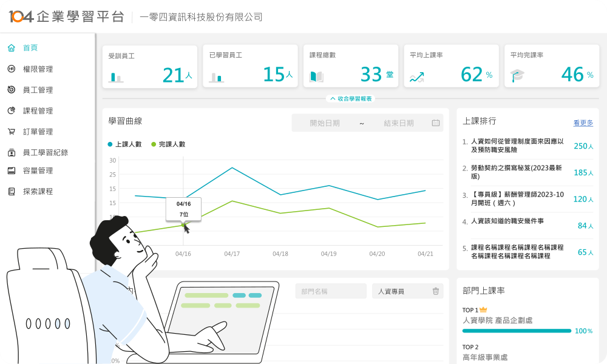Click 04/19 axis label
The width and height of the screenshot is (607, 364).
click(x=328, y=254)
